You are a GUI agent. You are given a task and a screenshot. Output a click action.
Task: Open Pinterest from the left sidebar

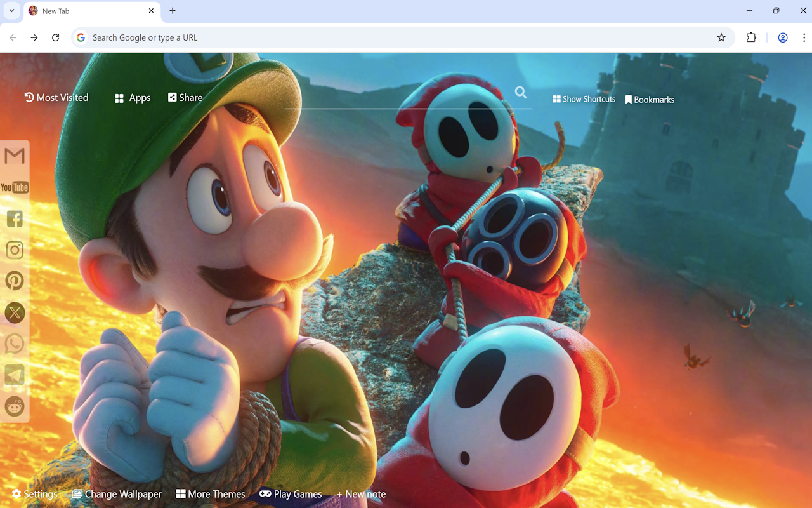tap(14, 280)
